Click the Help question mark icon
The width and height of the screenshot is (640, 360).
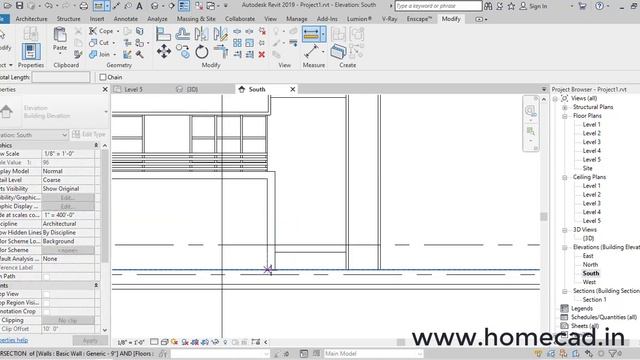[x=599, y=6]
